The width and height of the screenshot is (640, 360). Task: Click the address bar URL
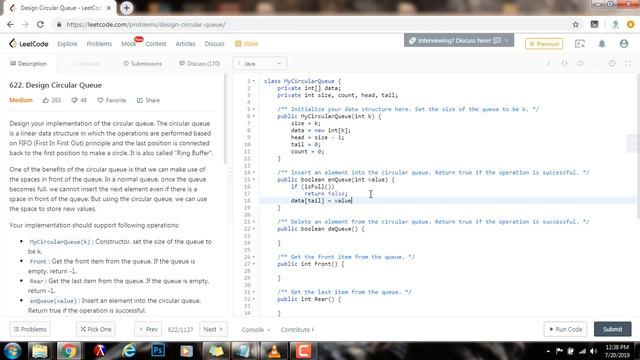click(x=146, y=24)
